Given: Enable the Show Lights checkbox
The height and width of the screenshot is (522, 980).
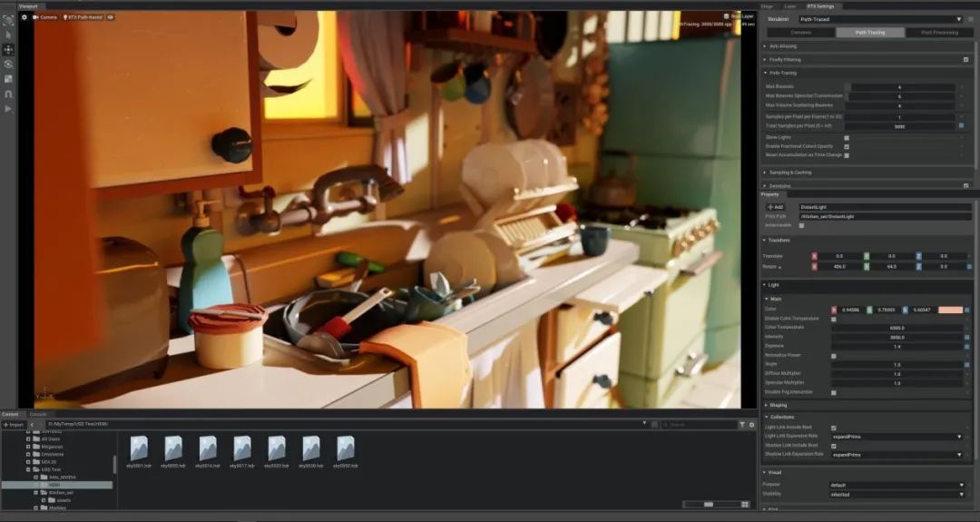Looking at the screenshot, I should (x=847, y=137).
